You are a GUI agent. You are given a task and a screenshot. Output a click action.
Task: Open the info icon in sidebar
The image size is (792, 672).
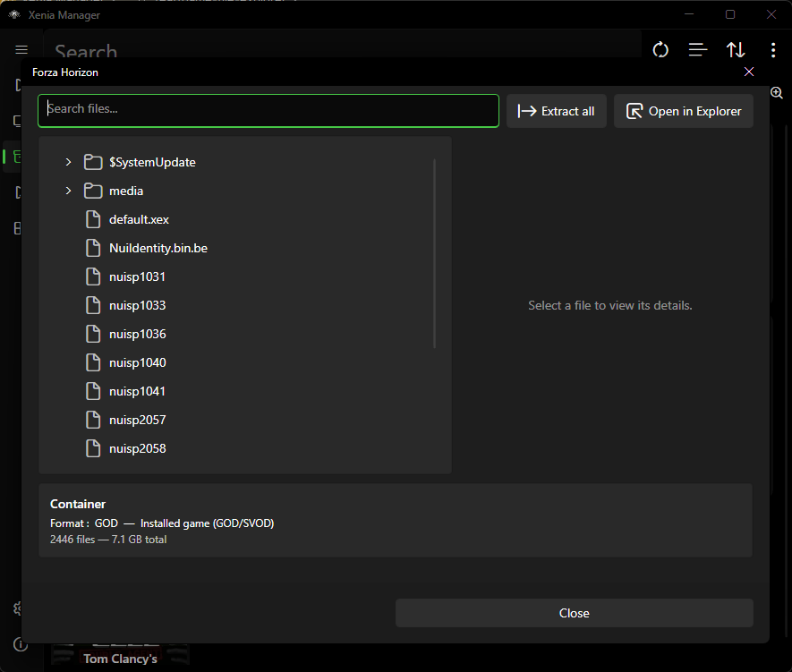pos(21,645)
